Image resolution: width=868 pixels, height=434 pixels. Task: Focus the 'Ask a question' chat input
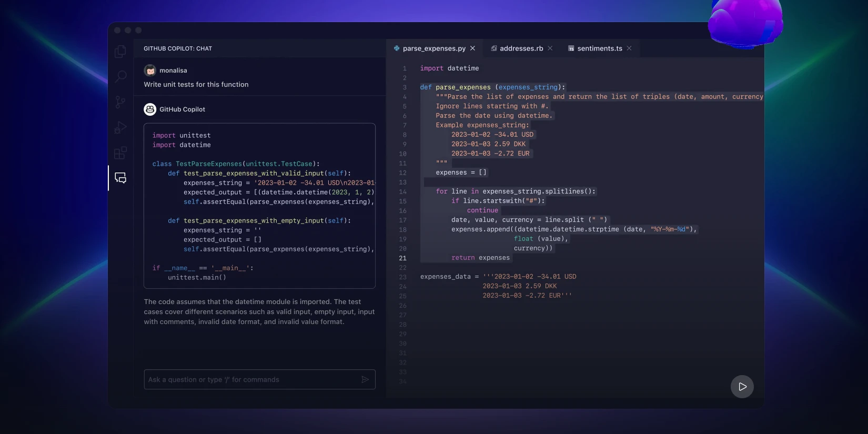[x=259, y=379]
